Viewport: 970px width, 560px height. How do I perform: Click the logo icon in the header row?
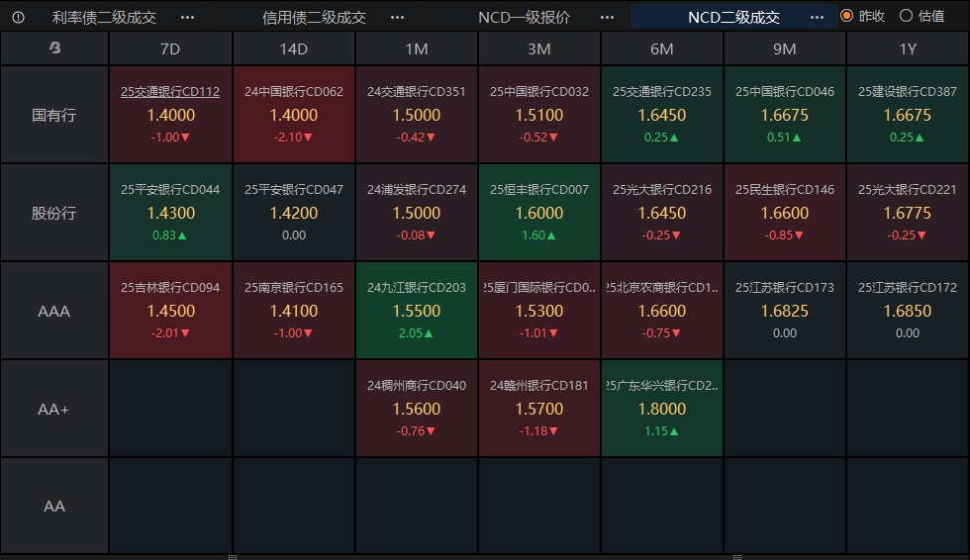pyautogui.click(x=54, y=47)
